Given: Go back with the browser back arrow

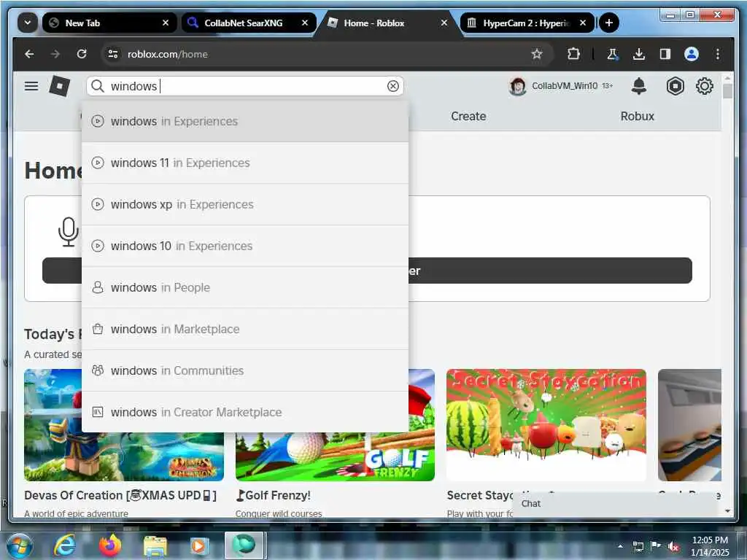Looking at the screenshot, I should [x=29, y=54].
